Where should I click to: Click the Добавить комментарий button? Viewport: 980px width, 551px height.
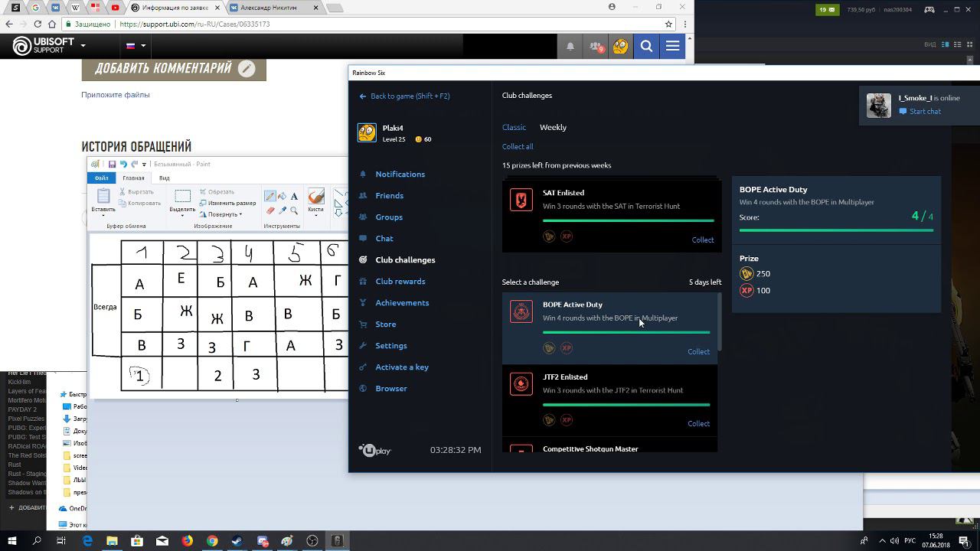point(174,69)
